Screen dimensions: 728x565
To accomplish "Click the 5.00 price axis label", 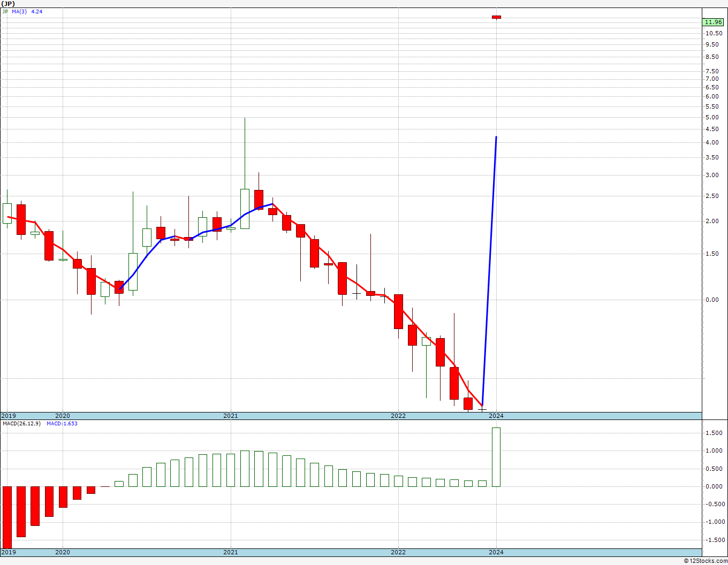I will click(x=712, y=118).
